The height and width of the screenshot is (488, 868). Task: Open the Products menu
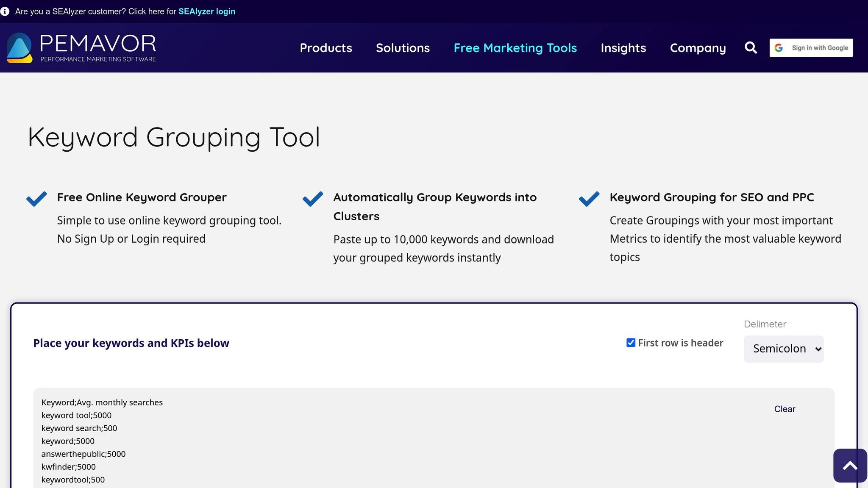coord(326,48)
